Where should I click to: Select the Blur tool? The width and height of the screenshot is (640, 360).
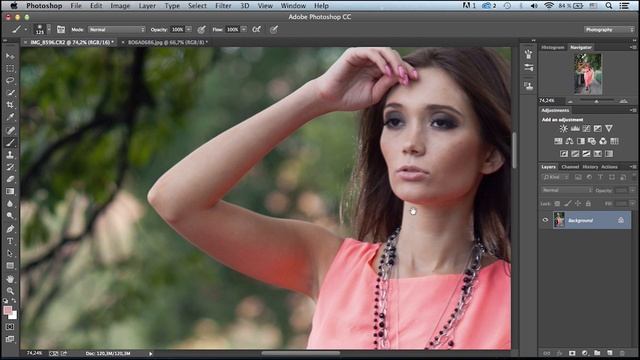click(x=10, y=204)
